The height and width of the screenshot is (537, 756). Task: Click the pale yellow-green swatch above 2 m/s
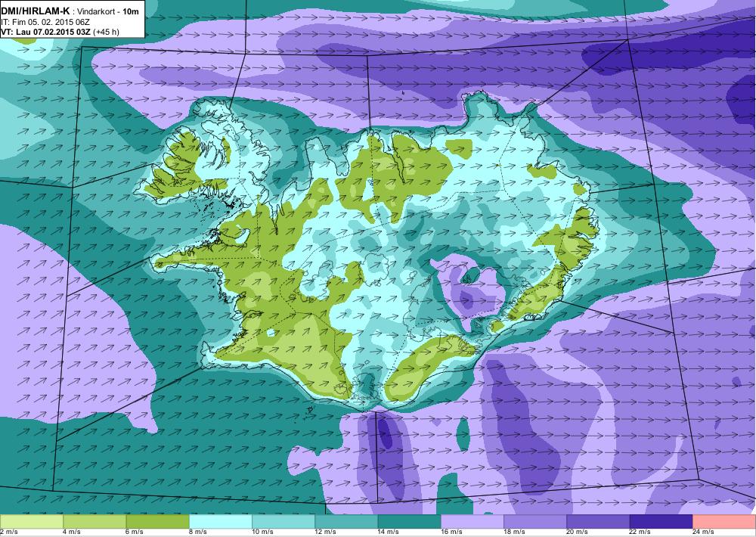pyautogui.click(x=31, y=522)
